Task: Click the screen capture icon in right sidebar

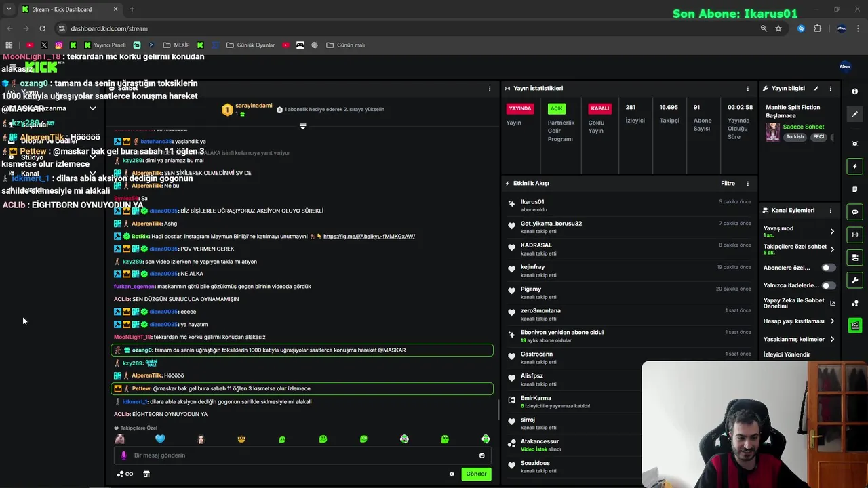Action: [854, 144]
